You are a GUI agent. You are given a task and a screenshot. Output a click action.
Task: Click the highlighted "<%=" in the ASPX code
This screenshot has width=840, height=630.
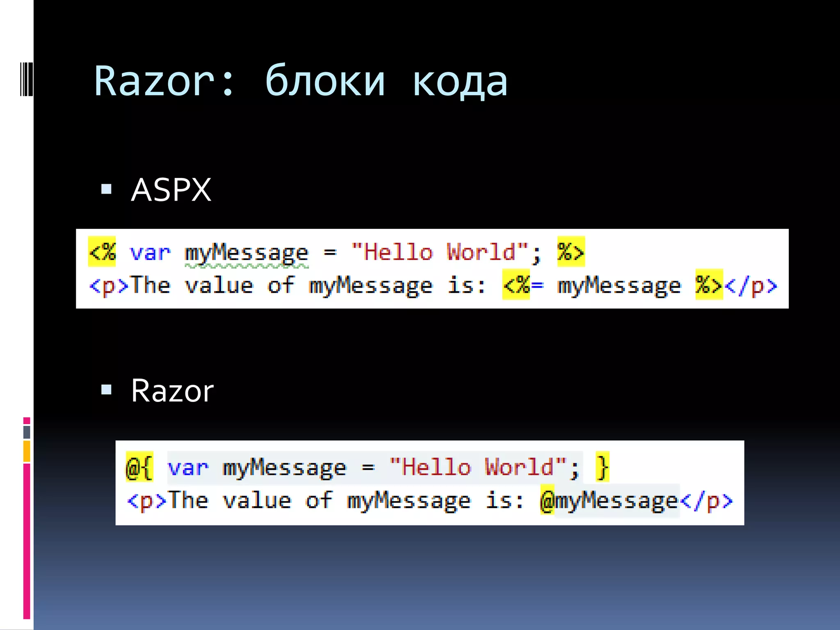click(x=523, y=285)
